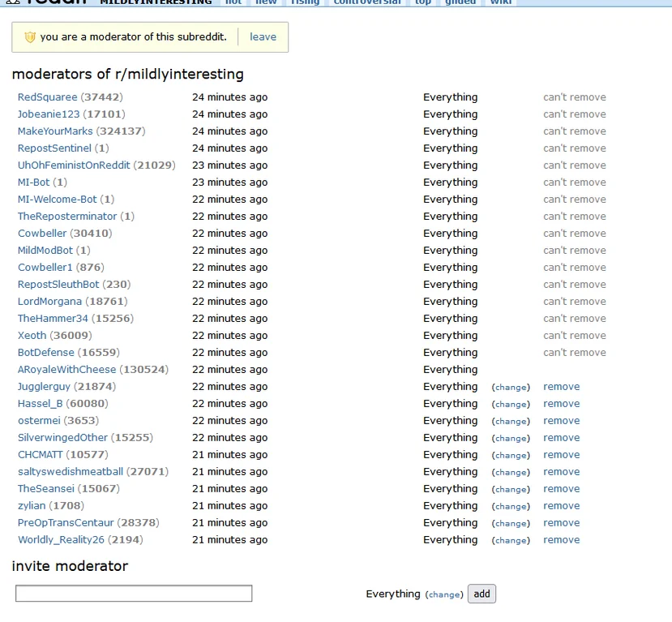Screen dimensions: 672x622
Task: Select the top tab
Action: [x=423, y=2]
